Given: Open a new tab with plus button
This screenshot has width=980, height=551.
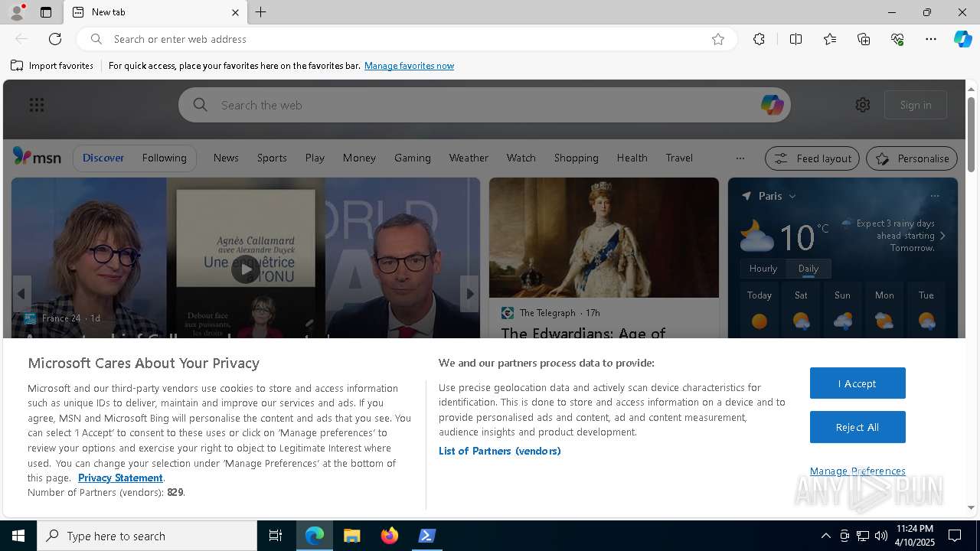Looking at the screenshot, I should coord(260,12).
